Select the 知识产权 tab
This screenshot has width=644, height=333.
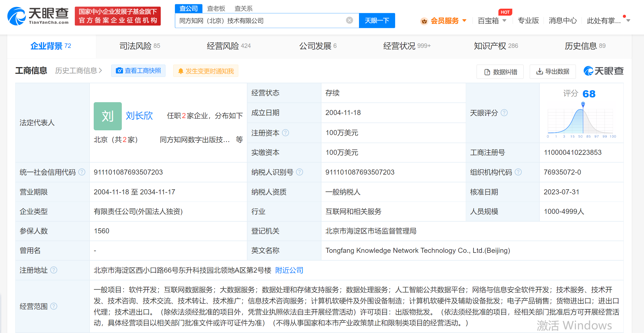(496, 46)
